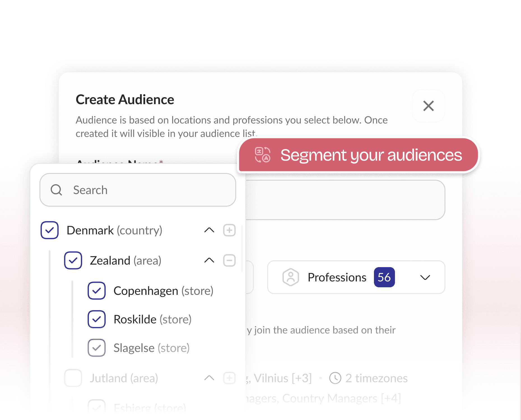Uncheck the Zealand (area) checkbox
Viewport: 521px width, 420px height.
[x=73, y=260]
